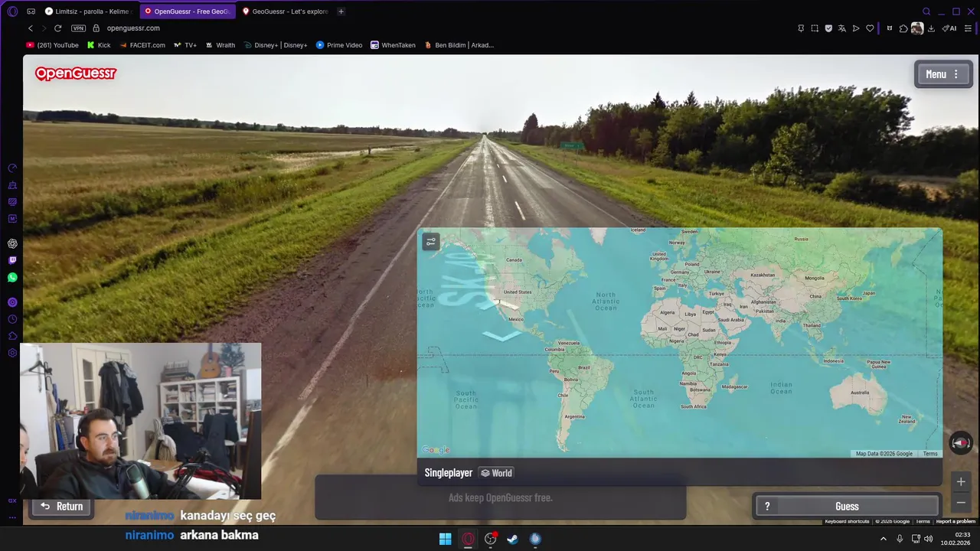Screen dimensions: 980x551
Task: Open the OpenGuessr Menu dropdown
Action: tap(943, 74)
